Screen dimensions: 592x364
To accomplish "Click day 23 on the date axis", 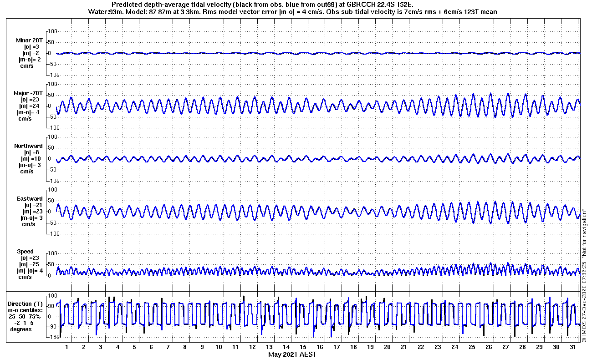I will 438,347.
